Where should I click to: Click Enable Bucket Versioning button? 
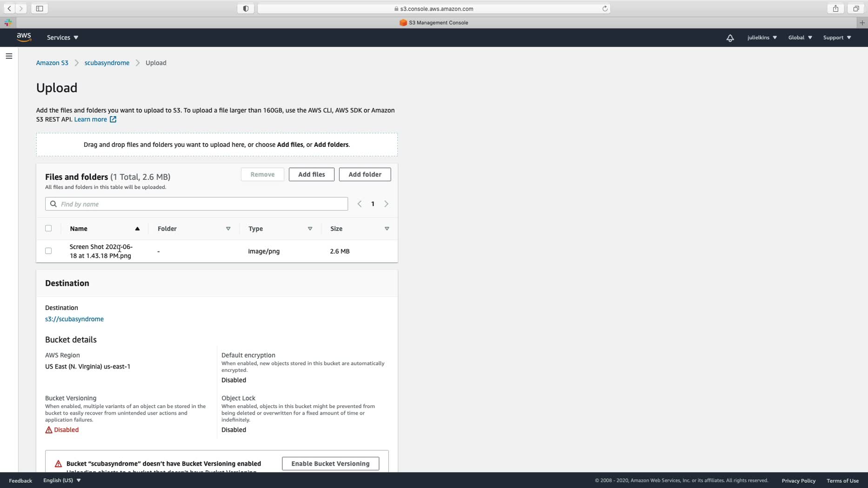click(x=330, y=464)
